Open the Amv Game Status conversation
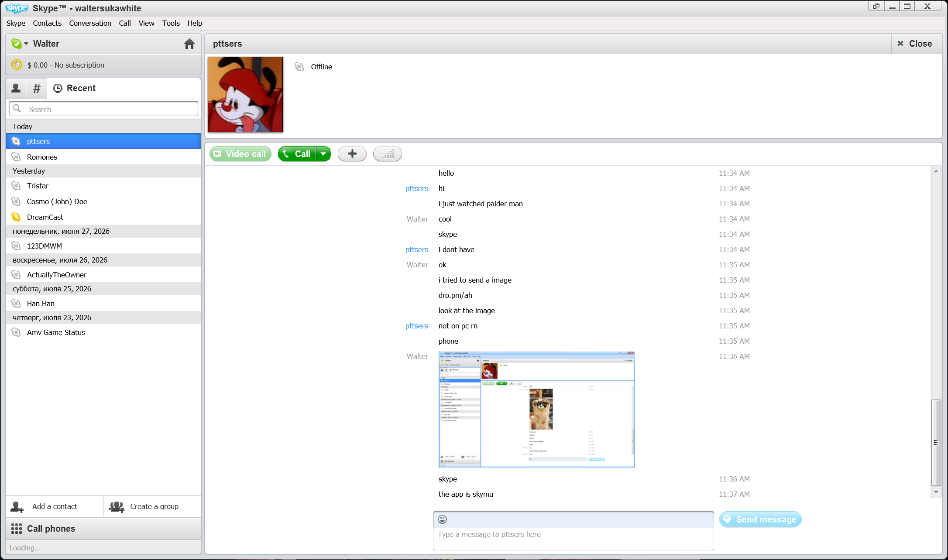Image resolution: width=948 pixels, height=560 pixels. (x=103, y=332)
